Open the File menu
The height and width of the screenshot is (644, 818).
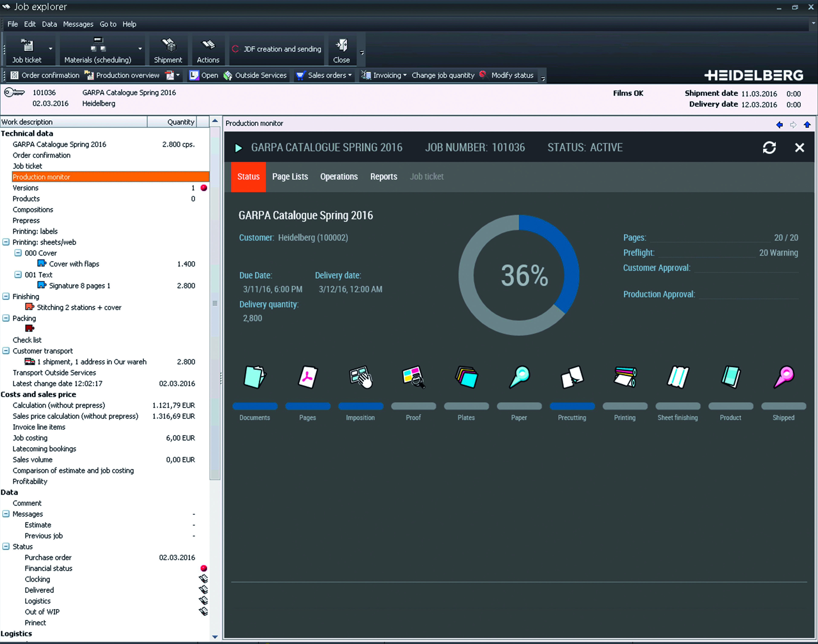tap(12, 24)
